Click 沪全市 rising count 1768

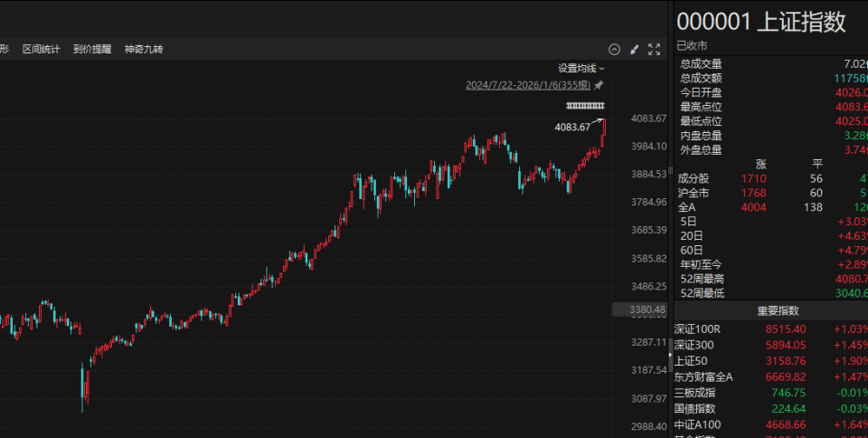753,194
